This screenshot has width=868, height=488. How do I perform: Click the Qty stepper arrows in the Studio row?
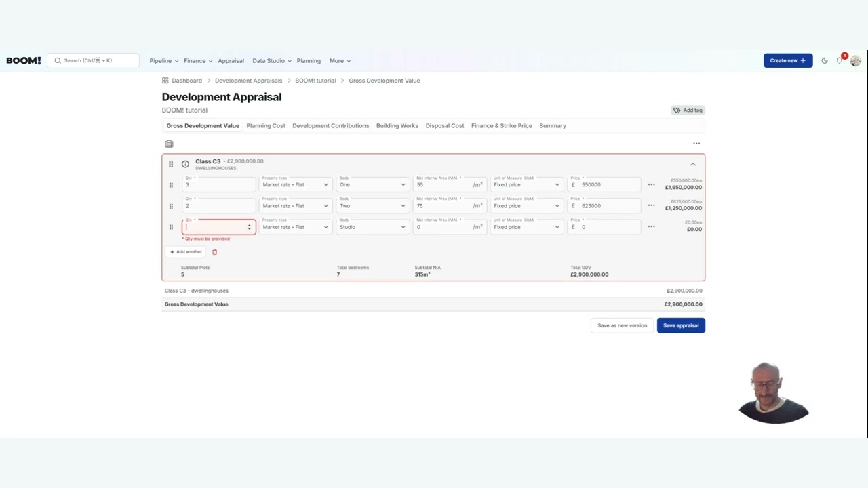pos(249,227)
